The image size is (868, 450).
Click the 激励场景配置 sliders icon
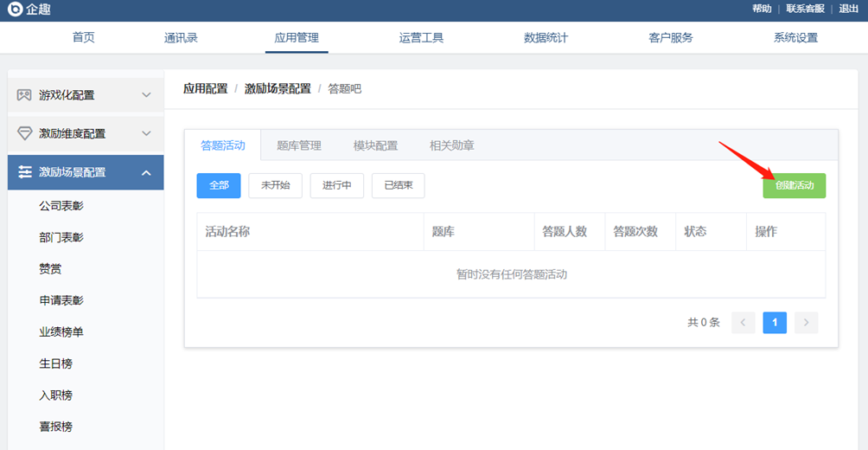[24, 172]
